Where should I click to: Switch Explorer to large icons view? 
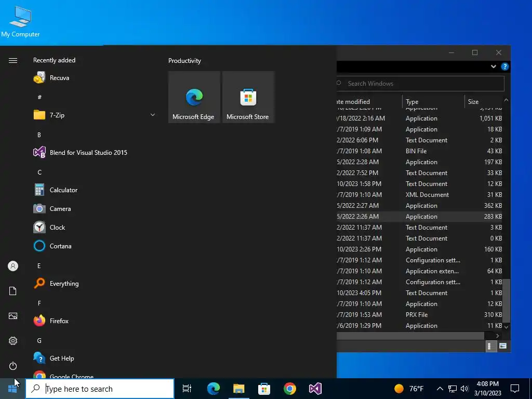coord(503,346)
